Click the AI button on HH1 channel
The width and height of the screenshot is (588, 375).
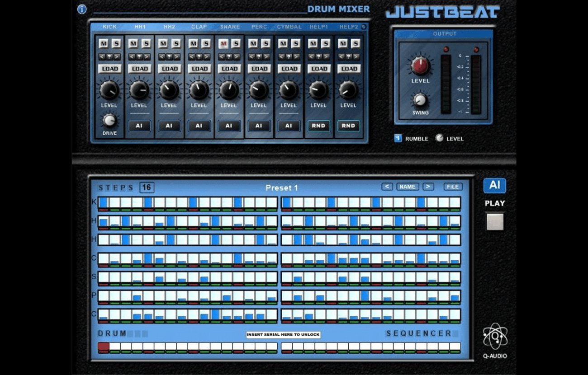click(139, 126)
